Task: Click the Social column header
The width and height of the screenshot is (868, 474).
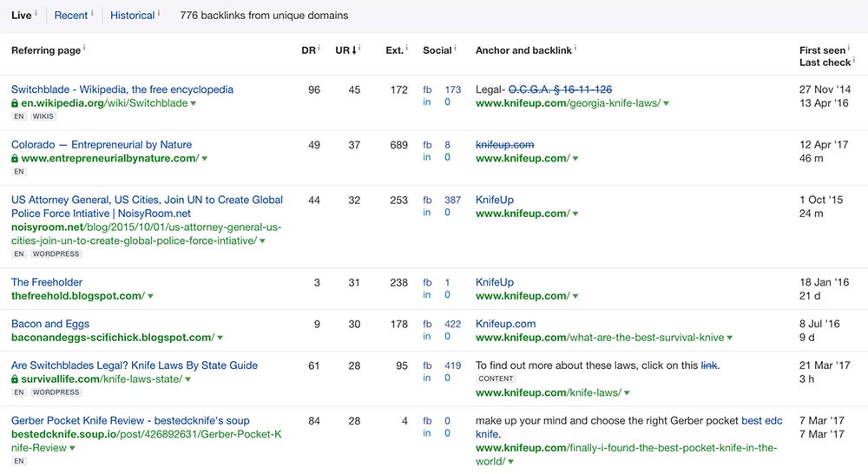Action: [x=437, y=50]
